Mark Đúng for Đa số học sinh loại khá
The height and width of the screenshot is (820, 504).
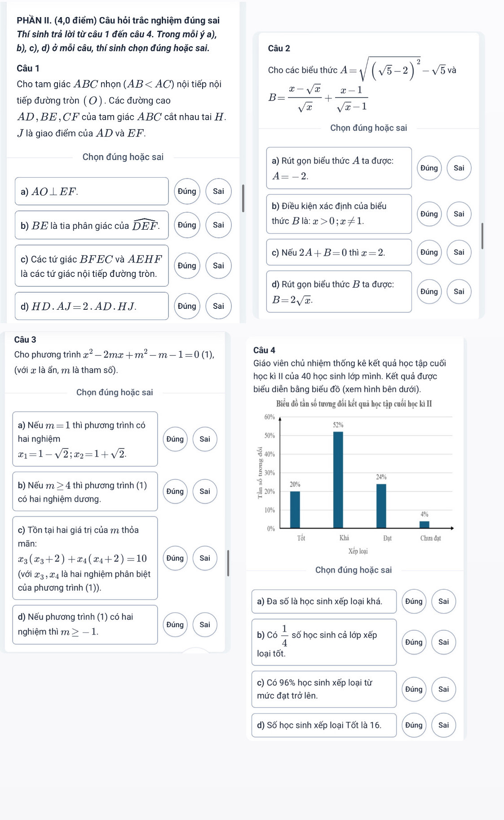pyautogui.click(x=414, y=601)
